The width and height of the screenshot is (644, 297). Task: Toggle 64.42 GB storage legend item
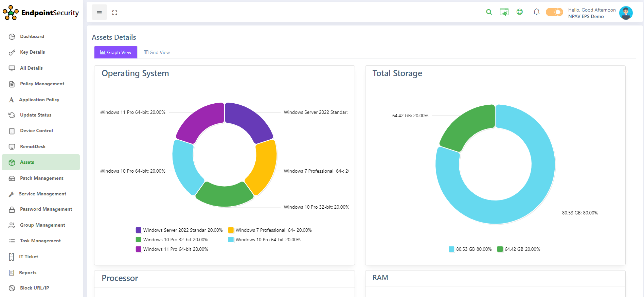519,249
